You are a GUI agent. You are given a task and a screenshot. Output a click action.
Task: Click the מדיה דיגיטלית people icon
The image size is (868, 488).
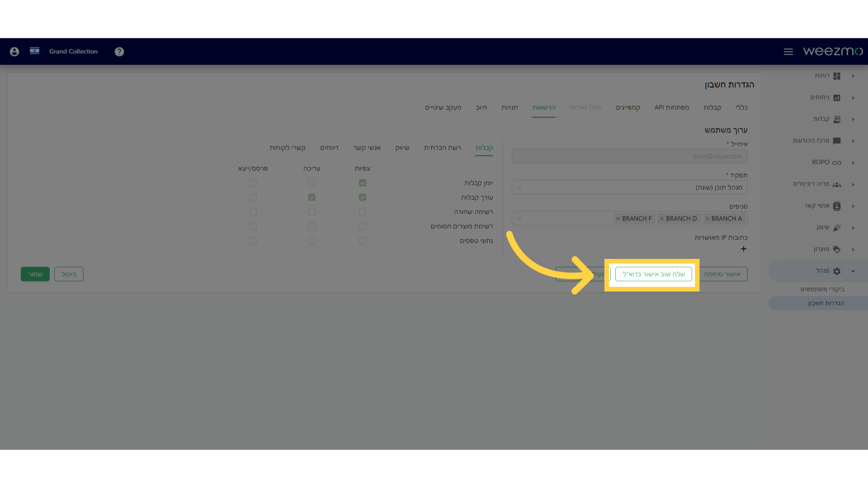coord(837,184)
